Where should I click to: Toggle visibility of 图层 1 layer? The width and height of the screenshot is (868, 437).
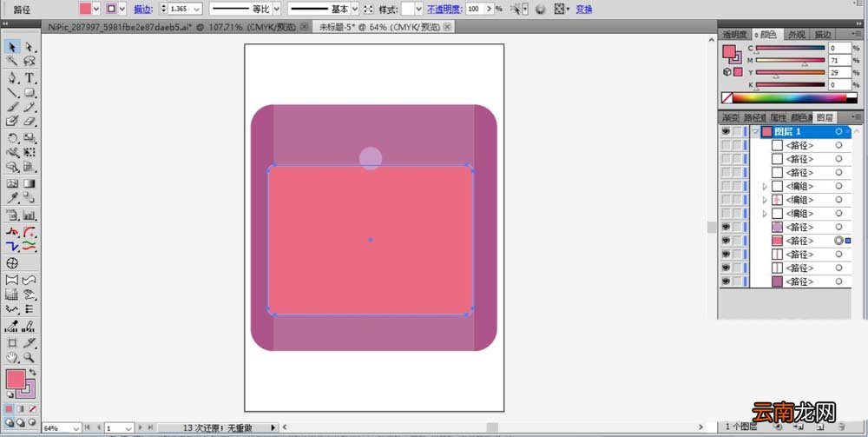pos(725,131)
